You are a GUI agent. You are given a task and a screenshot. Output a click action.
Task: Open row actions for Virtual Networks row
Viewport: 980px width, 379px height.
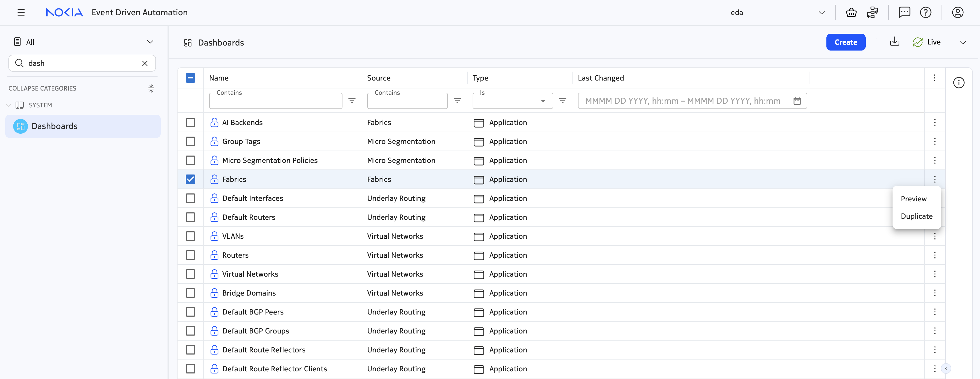click(x=935, y=274)
